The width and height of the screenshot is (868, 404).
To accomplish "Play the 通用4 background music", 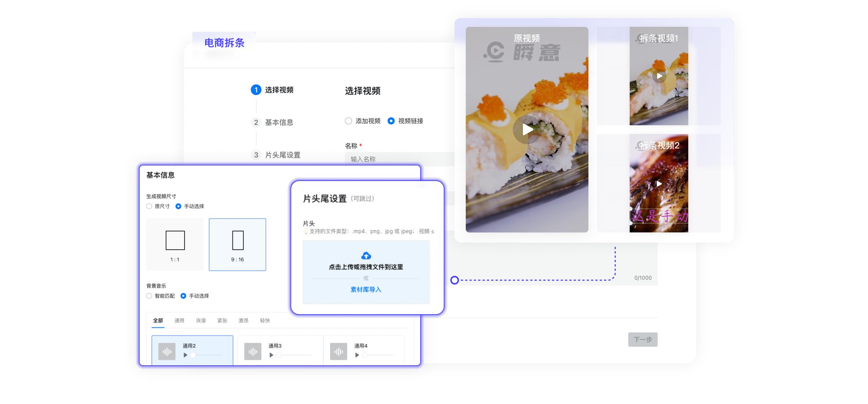I will [x=357, y=355].
